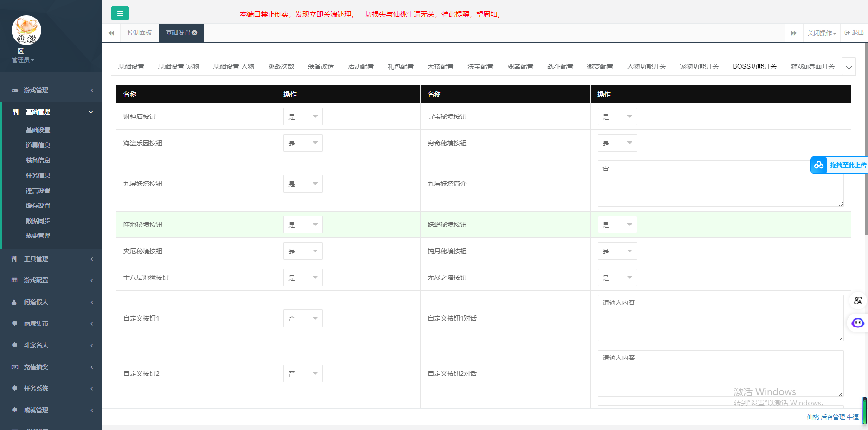Click the 退出 logout link
Screen dimensions: 868x430
pyautogui.click(x=854, y=33)
